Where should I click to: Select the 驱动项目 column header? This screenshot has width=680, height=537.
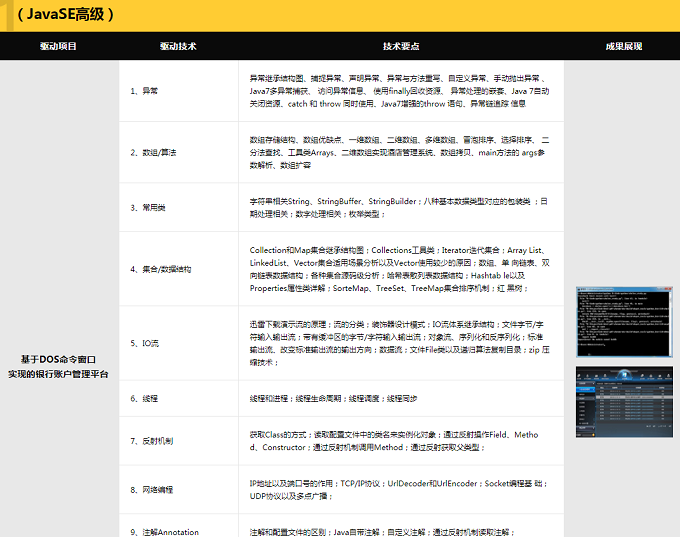[58, 46]
